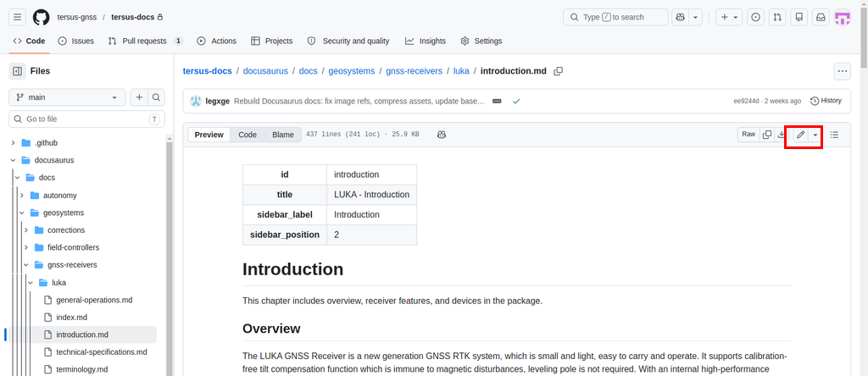Open Copilot dropdown arrow in header
Image resolution: width=868 pixels, height=376 pixels.
695,17
